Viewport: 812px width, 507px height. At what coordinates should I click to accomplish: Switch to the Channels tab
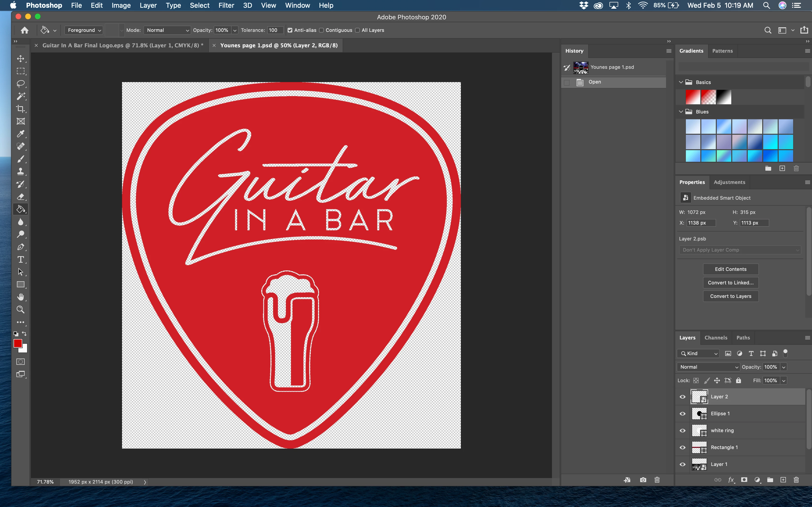coord(716,338)
